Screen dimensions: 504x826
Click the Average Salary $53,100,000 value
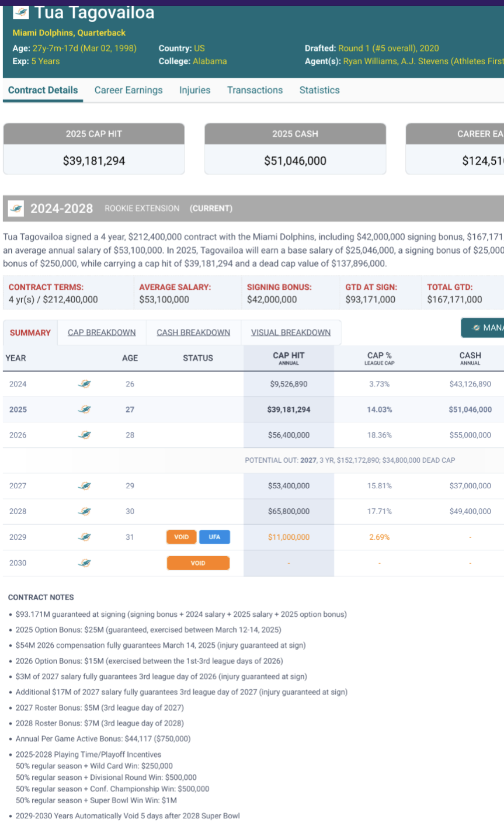(x=164, y=300)
